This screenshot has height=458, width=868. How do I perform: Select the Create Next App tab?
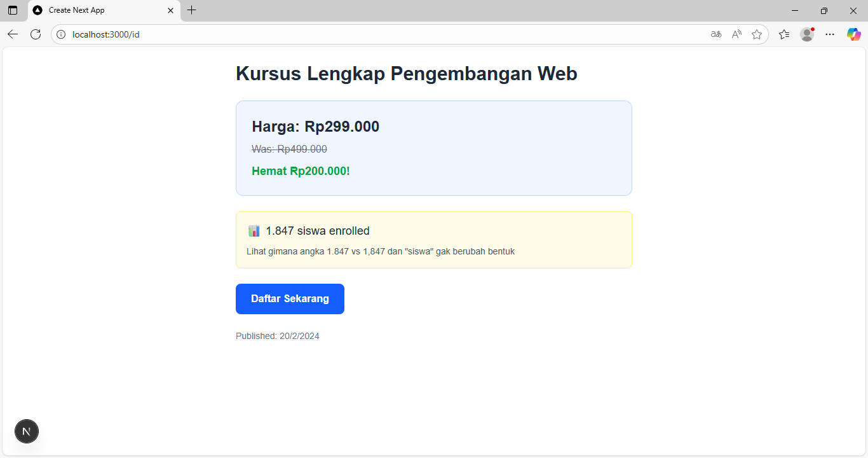tap(95, 10)
